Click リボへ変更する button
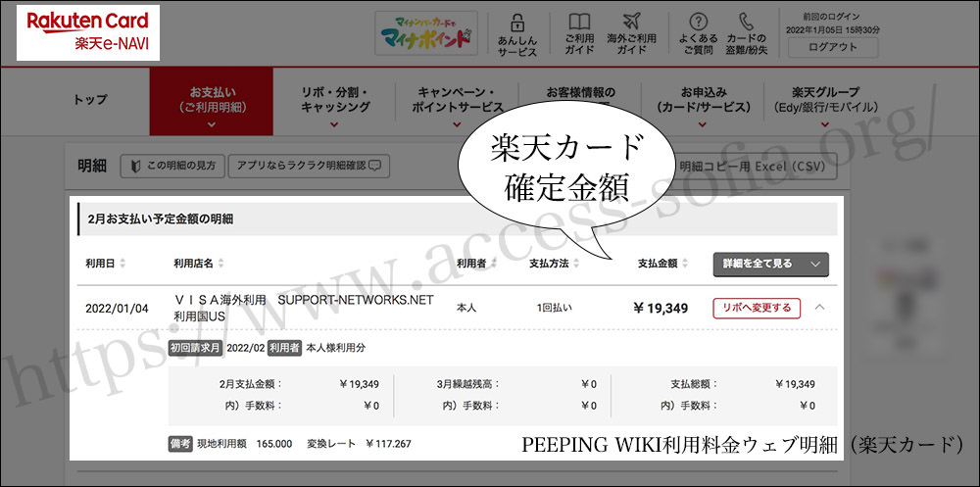The image size is (980, 487). 757,308
